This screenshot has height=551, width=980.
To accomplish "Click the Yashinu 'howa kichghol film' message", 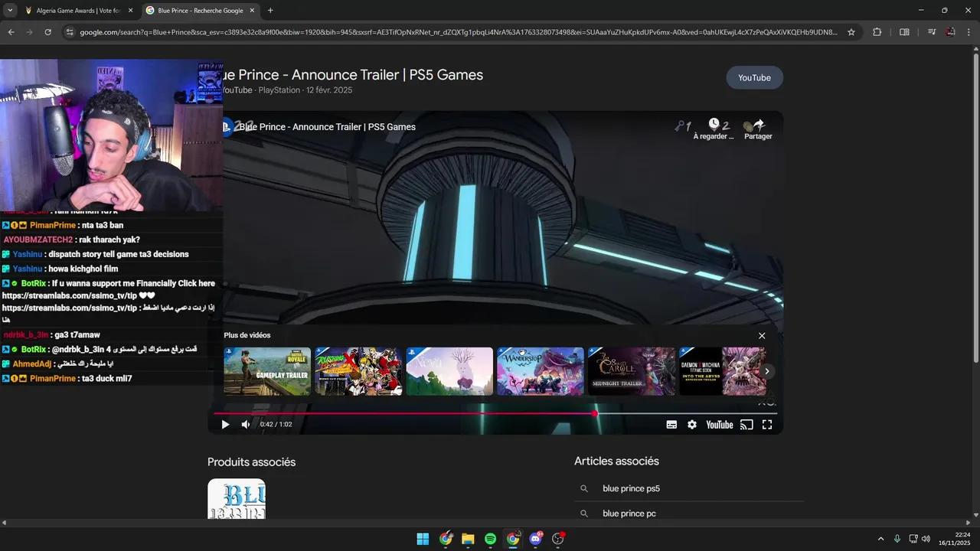I will point(60,269).
